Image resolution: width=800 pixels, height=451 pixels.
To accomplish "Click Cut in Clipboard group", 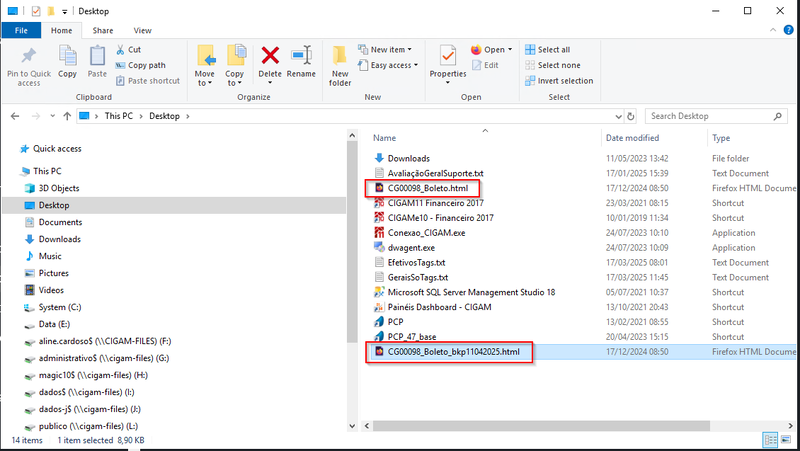I will [129, 49].
